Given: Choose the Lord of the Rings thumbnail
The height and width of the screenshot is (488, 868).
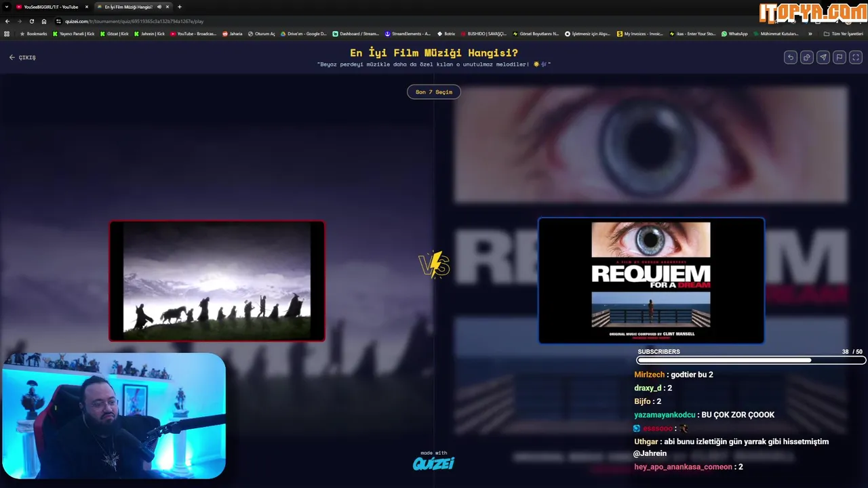Looking at the screenshot, I should coord(217,281).
